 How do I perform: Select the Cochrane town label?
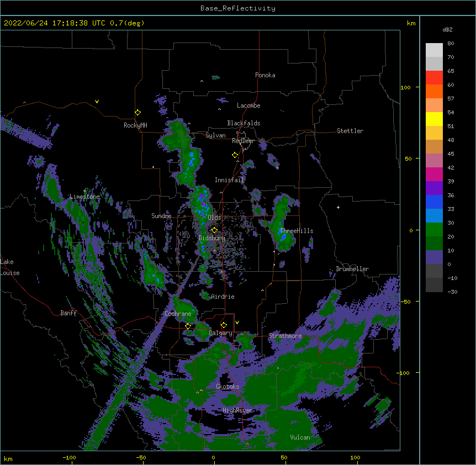pyautogui.click(x=178, y=314)
